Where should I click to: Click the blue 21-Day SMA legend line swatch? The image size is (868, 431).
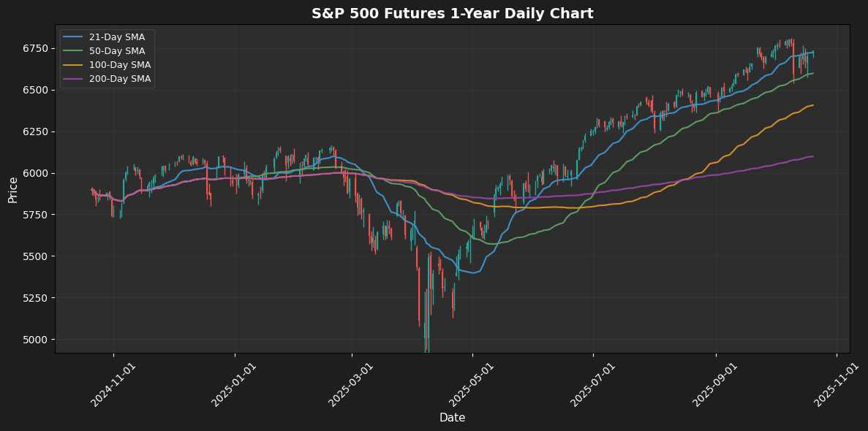[73, 37]
